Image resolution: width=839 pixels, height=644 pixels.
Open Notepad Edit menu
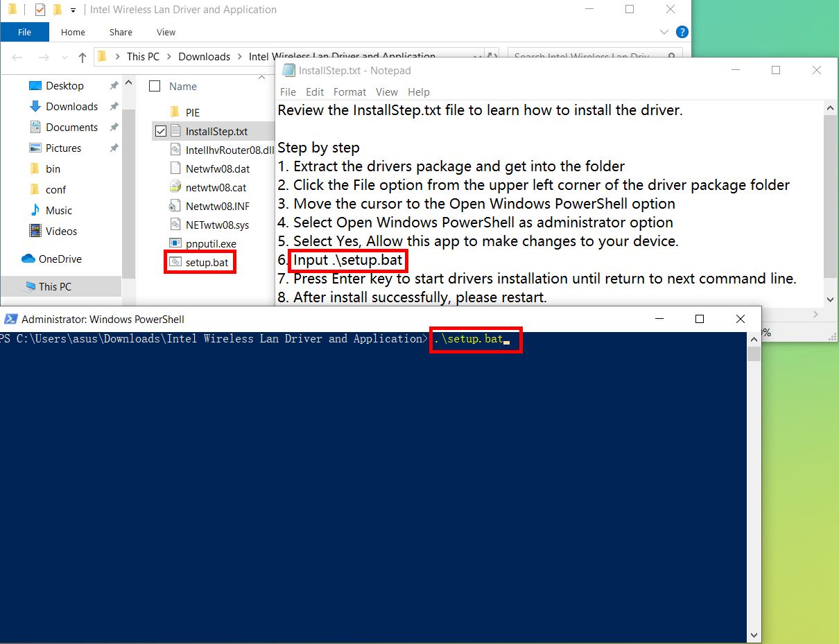(315, 92)
